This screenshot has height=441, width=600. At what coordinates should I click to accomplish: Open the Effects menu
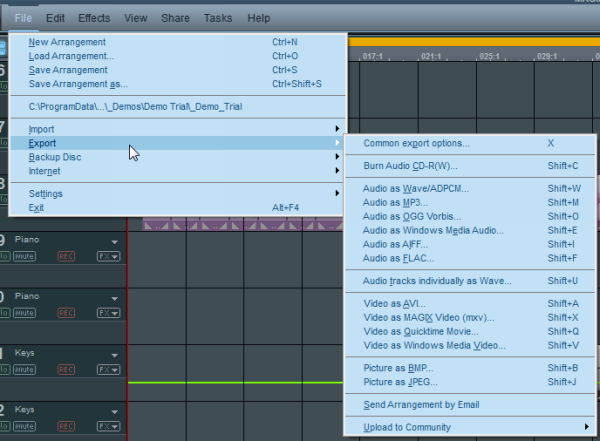94,18
